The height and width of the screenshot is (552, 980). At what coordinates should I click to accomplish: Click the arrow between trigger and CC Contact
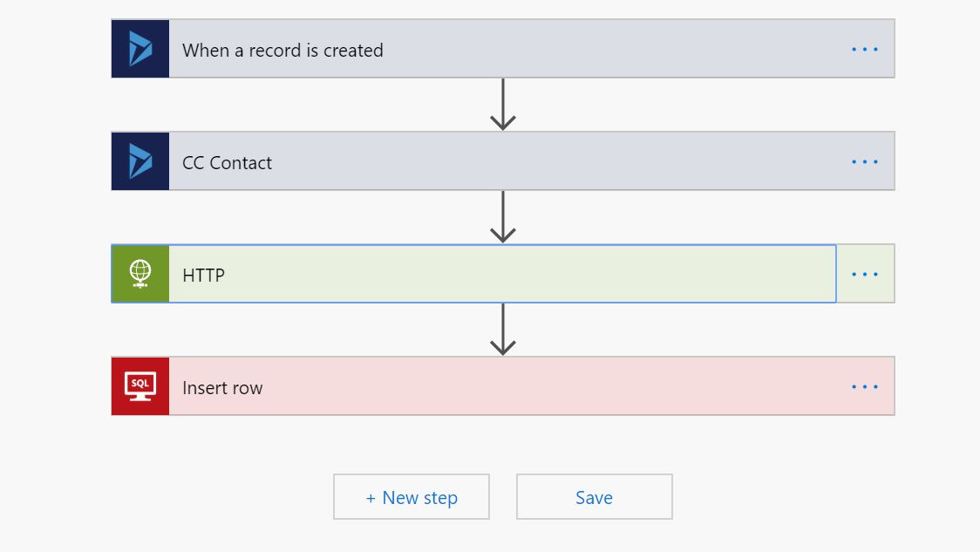(503, 105)
